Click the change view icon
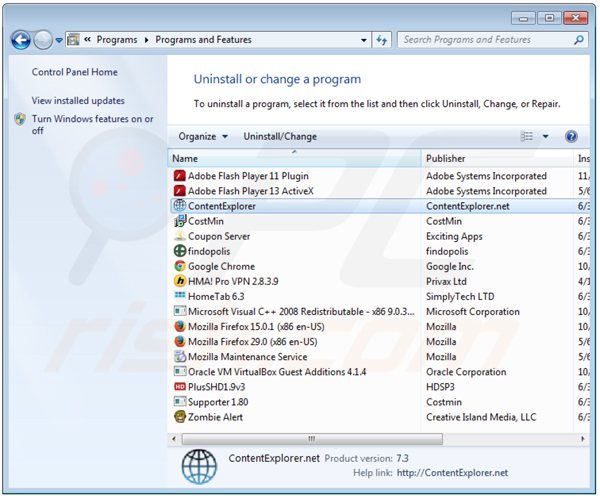This screenshot has width=600, height=499. pos(527,136)
